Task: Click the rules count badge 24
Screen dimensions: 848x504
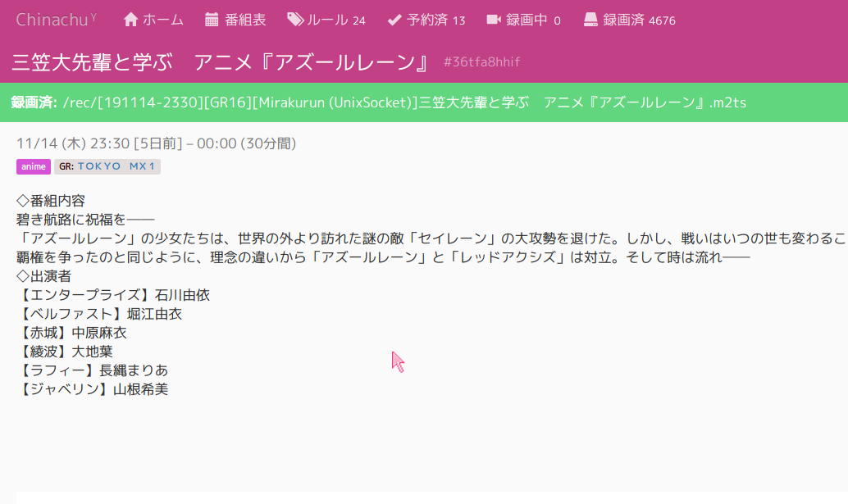Action: (x=359, y=20)
